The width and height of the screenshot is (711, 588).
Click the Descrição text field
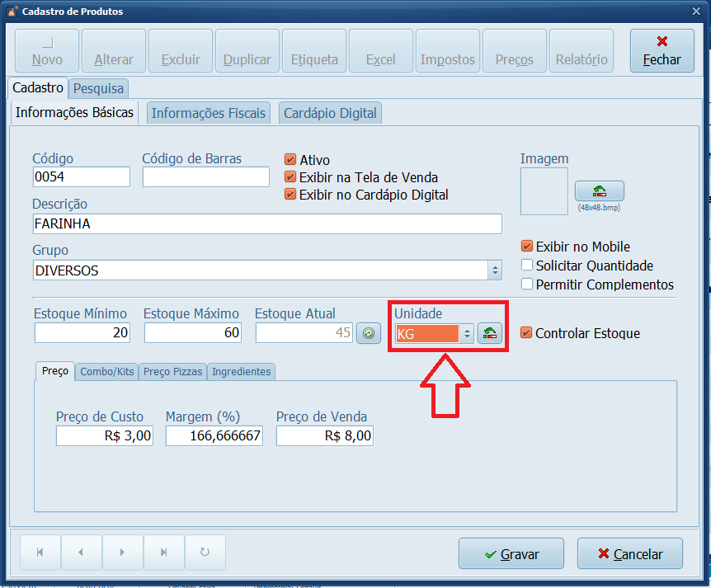[266, 223]
